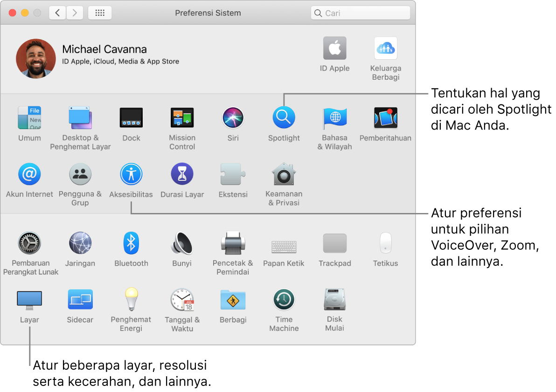Open Siri preferences
The image size is (556, 392).
coord(233,118)
